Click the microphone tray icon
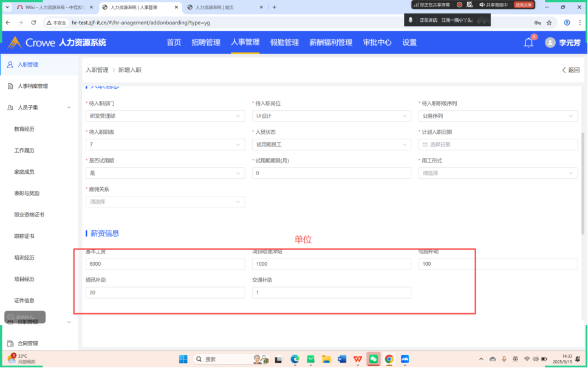 click(x=504, y=359)
